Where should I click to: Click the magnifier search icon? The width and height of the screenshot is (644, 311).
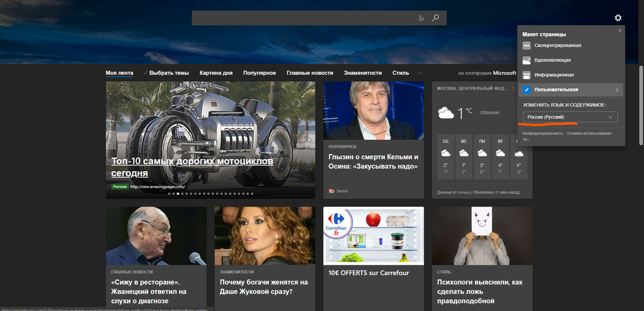[435, 17]
